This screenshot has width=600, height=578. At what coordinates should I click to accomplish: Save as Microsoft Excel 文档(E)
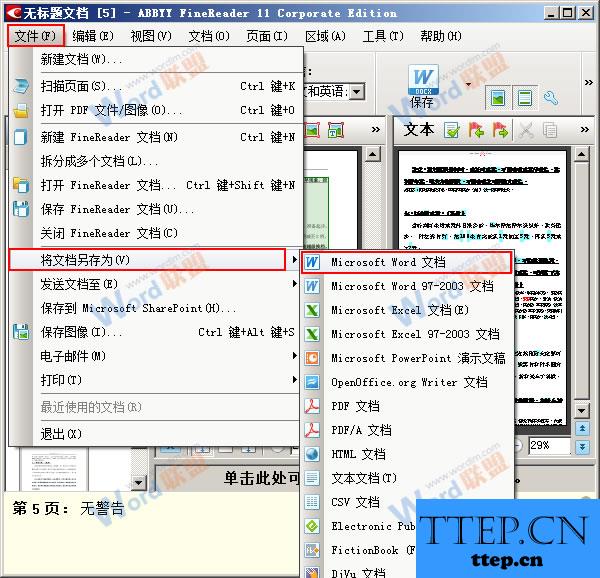407,310
